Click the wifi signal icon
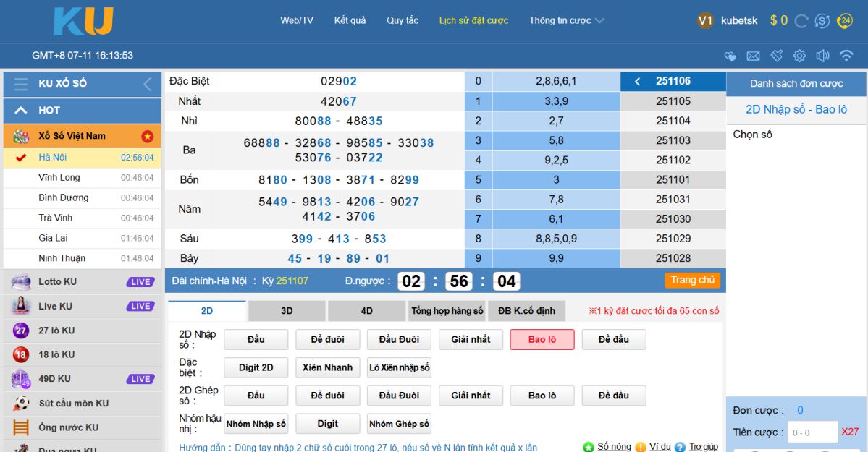This screenshot has width=868, height=452. pyautogui.click(x=846, y=56)
